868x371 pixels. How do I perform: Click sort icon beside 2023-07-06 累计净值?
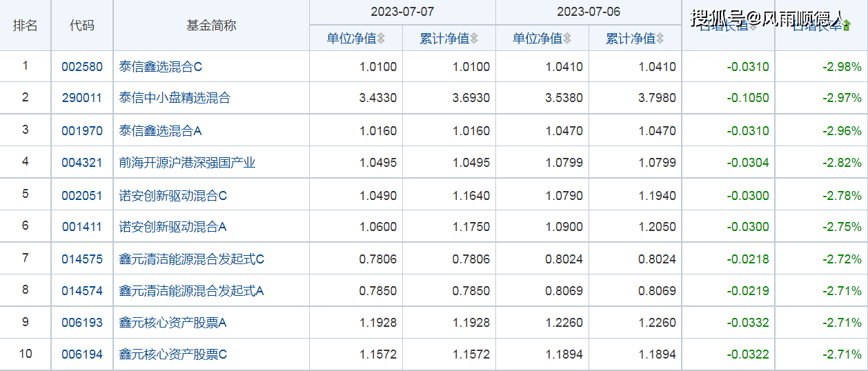[x=660, y=39]
